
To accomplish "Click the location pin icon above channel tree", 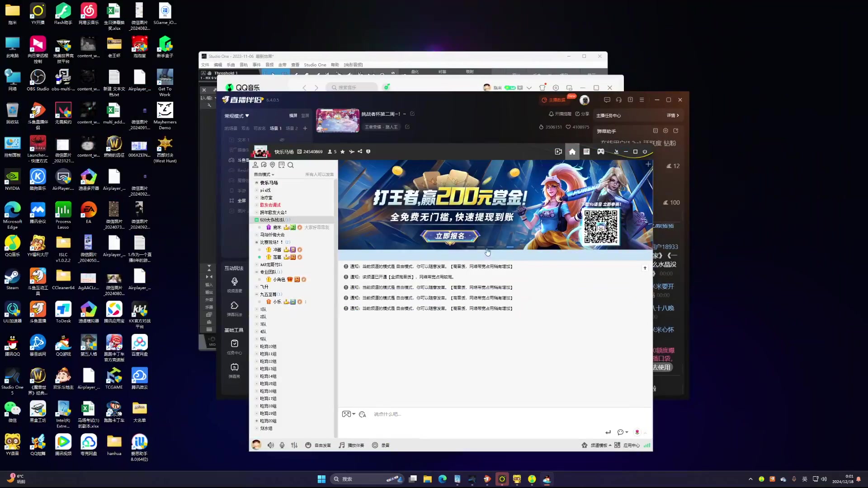I will coord(273,165).
